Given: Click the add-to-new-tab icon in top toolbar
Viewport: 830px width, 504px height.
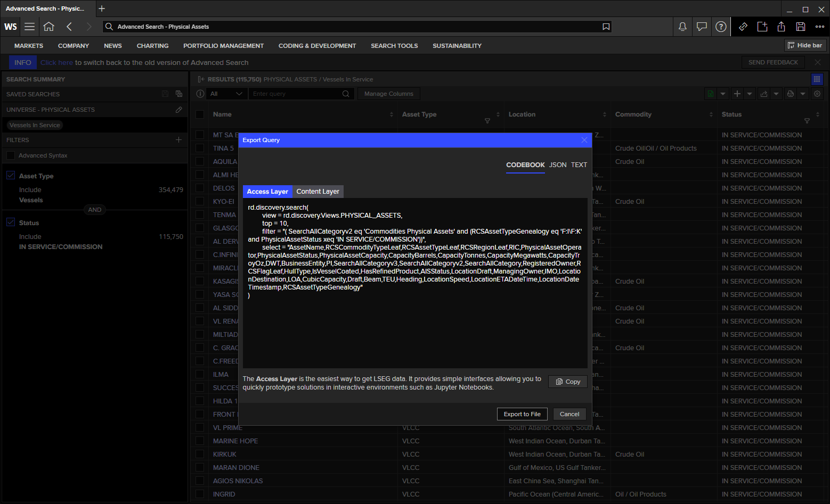Looking at the screenshot, I should tap(762, 27).
